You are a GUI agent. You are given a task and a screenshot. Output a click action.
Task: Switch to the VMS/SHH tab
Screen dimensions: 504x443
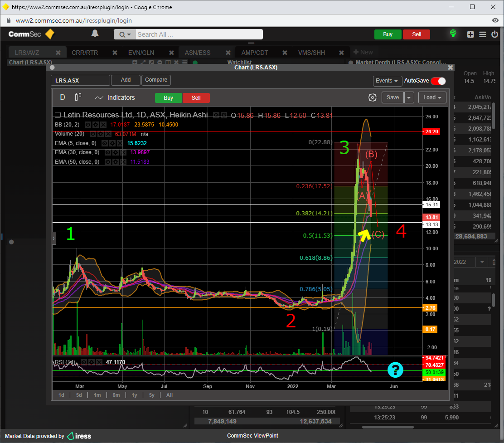pyautogui.click(x=311, y=53)
